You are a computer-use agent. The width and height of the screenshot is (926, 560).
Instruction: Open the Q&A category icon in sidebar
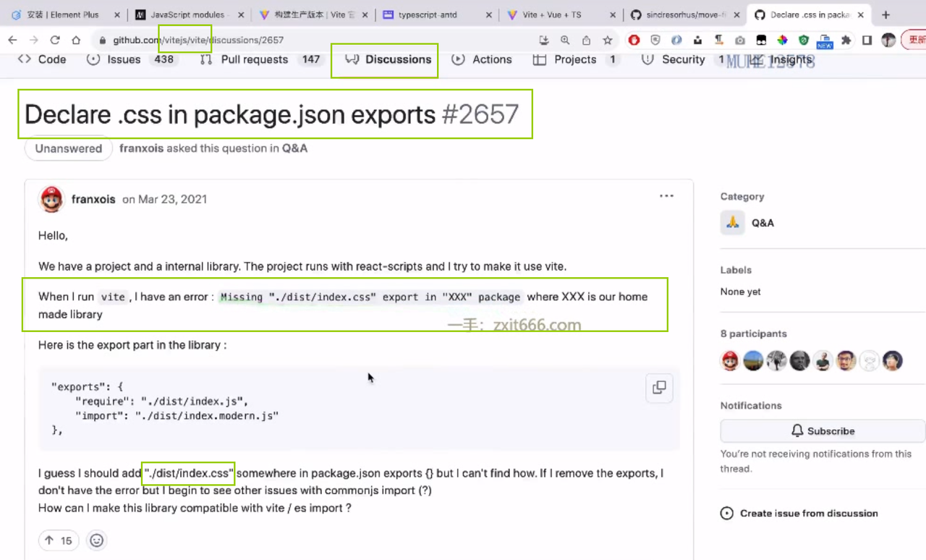732,223
